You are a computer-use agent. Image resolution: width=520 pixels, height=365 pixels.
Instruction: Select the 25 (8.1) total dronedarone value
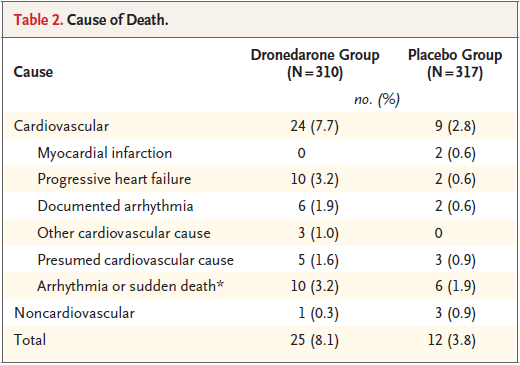[x=314, y=340]
